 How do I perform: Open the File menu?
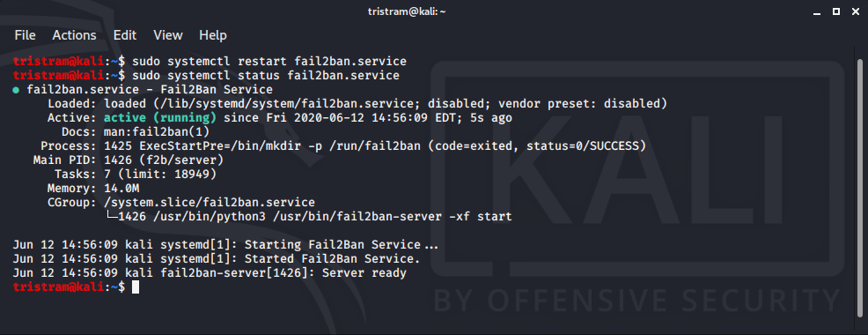(25, 35)
